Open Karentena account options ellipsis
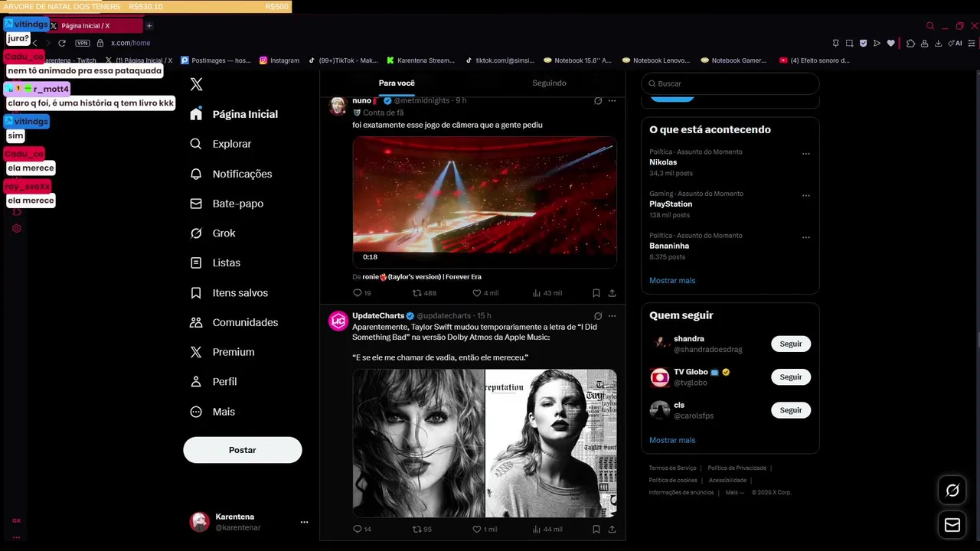 click(304, 522)
